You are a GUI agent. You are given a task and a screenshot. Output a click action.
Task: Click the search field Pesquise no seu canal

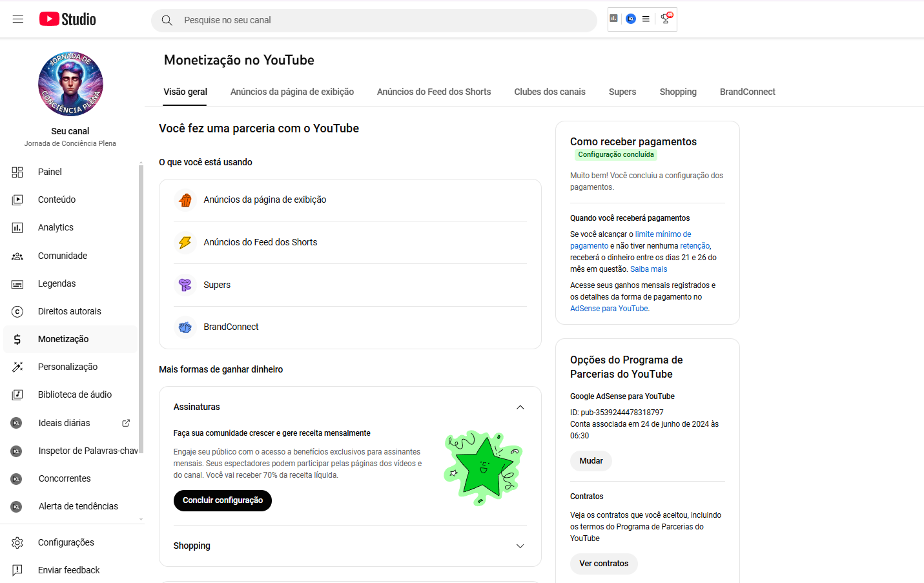(x=375, y=21)
